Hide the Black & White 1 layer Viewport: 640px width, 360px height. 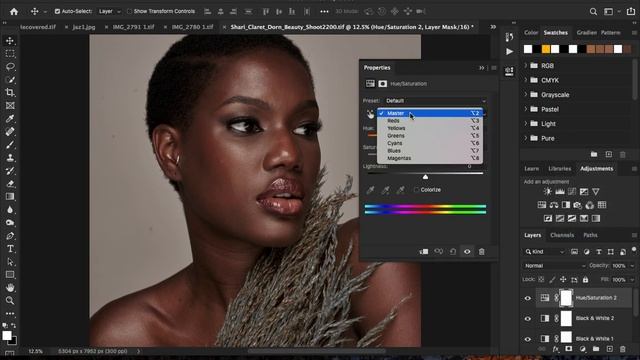tap(528, 339)
